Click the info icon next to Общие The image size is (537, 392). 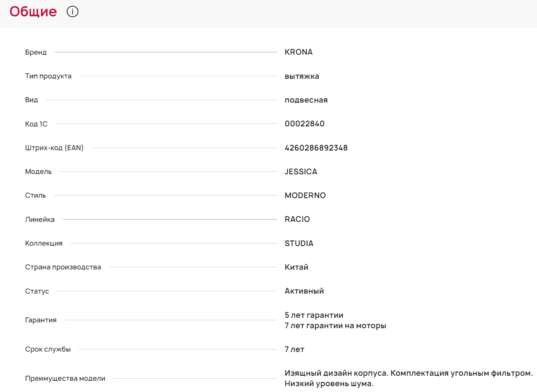(73, 12)
